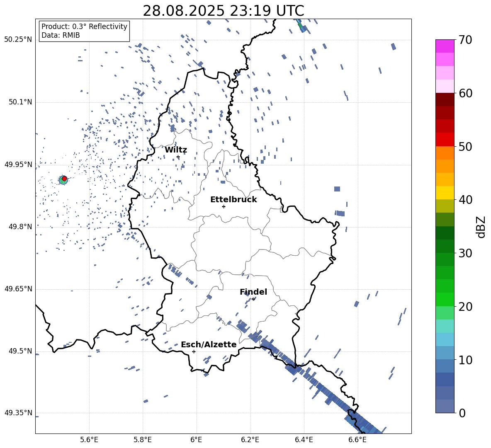The width and height of the screenshot is (491, 448).
Task: Click the 49.35°N latitude label
Action: point(18,413)
